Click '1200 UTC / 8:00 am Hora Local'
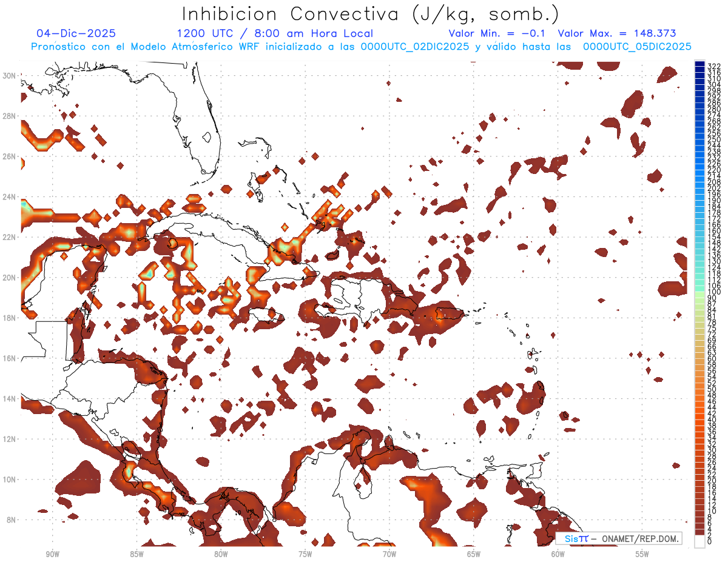The image size is (728, 562). (275, 33)
